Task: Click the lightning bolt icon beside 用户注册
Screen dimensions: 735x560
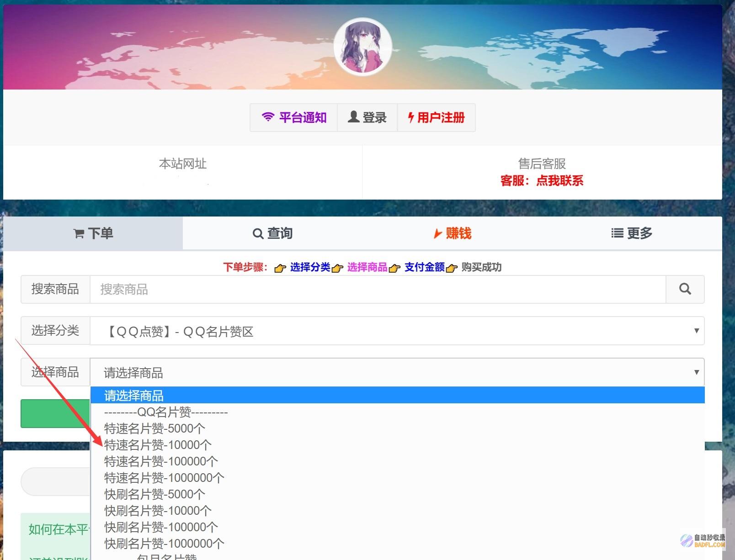Action: (x=411, y=117)
